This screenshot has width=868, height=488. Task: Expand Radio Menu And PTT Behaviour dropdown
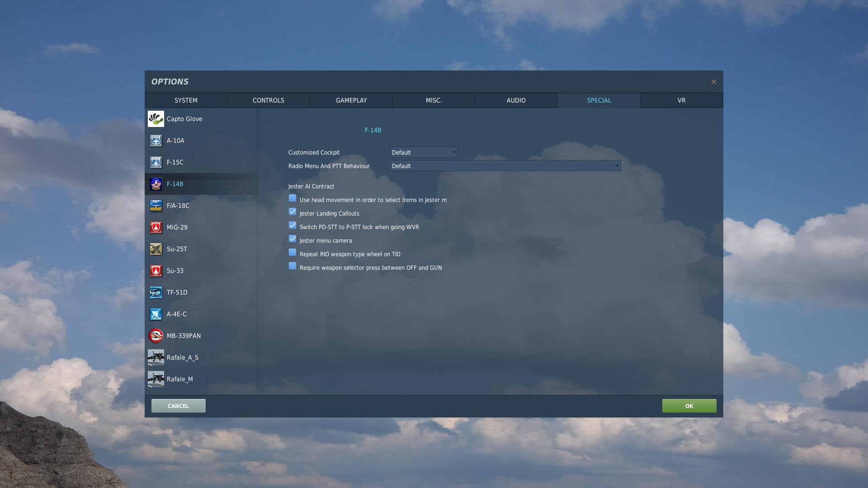[505, 166]
